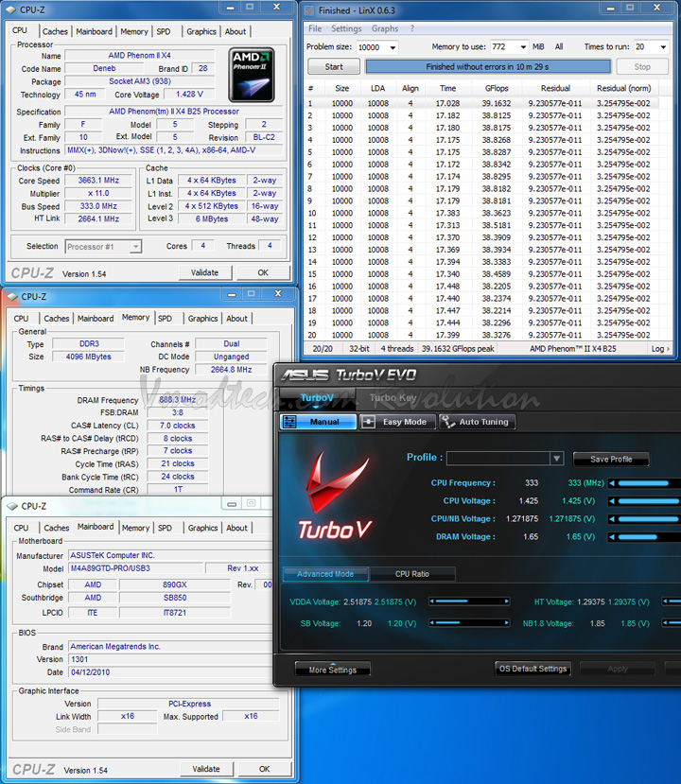
Task: Select result row 1 with 39.1632 GFlops
Action: [481, 103]
